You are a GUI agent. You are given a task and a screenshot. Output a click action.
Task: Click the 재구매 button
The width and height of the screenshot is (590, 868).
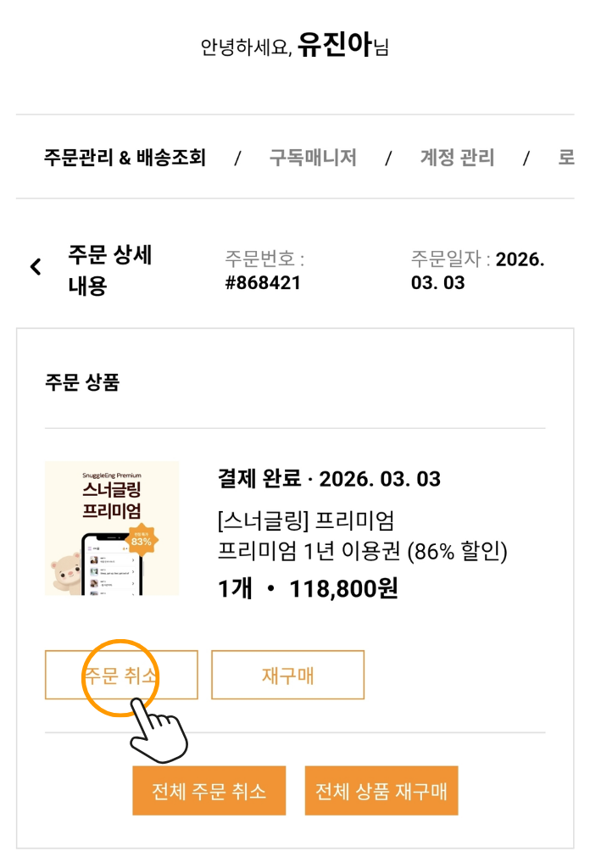(x=287, y=675)
